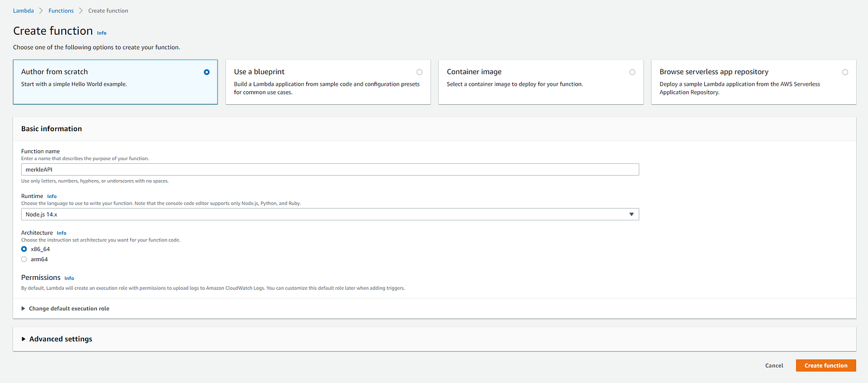The width and height of the screenshot is (868, 383).
Task: Go to Lambda in the breadcrumb
Action: 23,11
